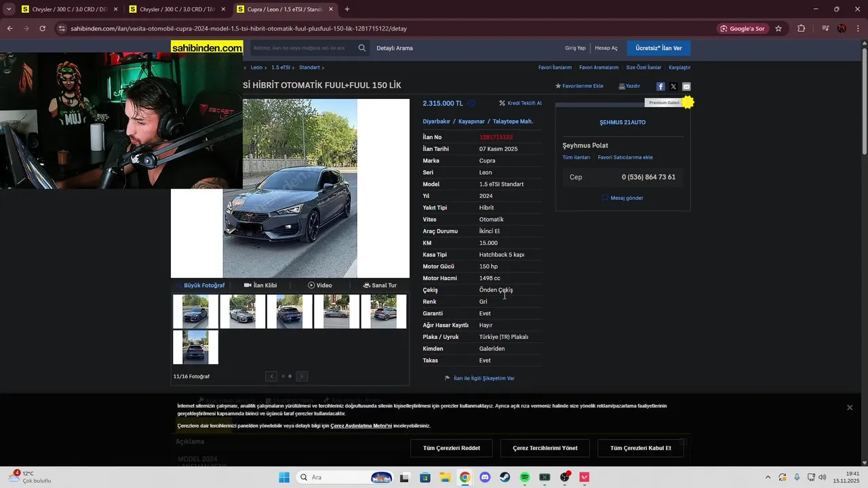Close the cookie banner with X

[850, 407]
